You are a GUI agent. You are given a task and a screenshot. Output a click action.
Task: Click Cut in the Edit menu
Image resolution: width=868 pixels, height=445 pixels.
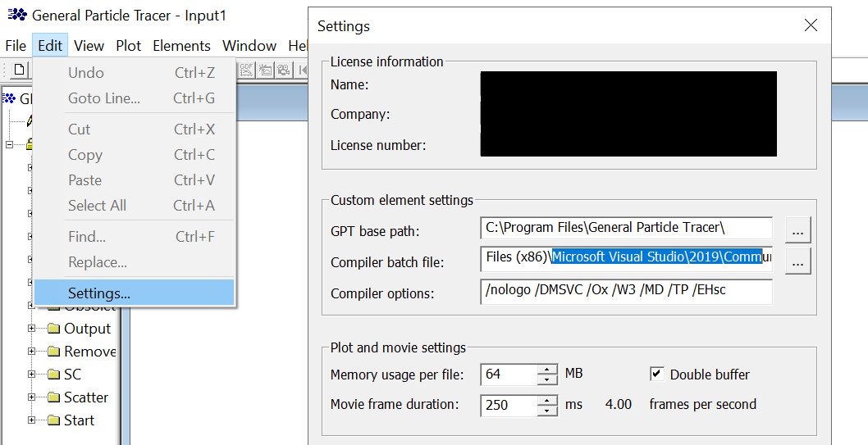(x=134, y=129)
